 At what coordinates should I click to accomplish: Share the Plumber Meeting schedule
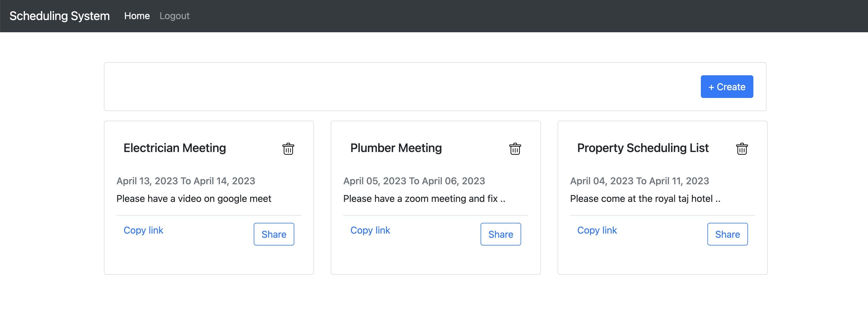click(500, 234)
